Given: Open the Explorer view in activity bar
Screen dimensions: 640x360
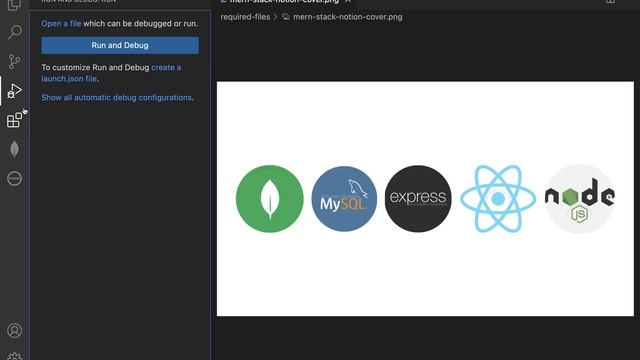Looking at the screenshot, I should tap(14, 5).
